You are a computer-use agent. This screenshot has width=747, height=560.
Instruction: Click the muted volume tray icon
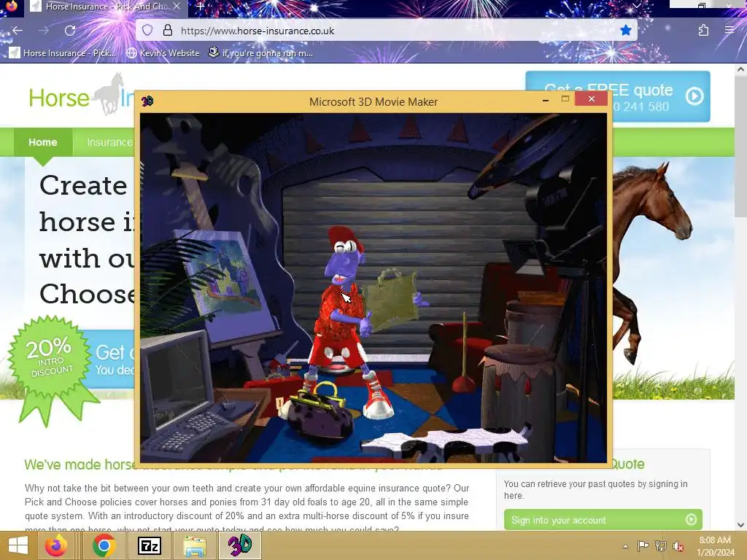point(678,545)
